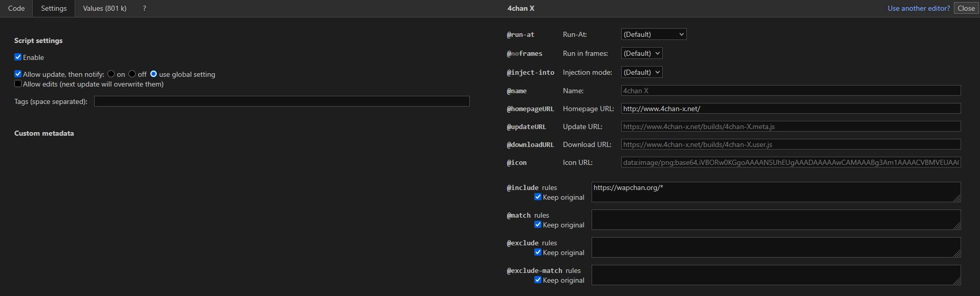Toggle Keep original for @match rules
This screenshot has height=296, width=980.
[x=538, y=225]
